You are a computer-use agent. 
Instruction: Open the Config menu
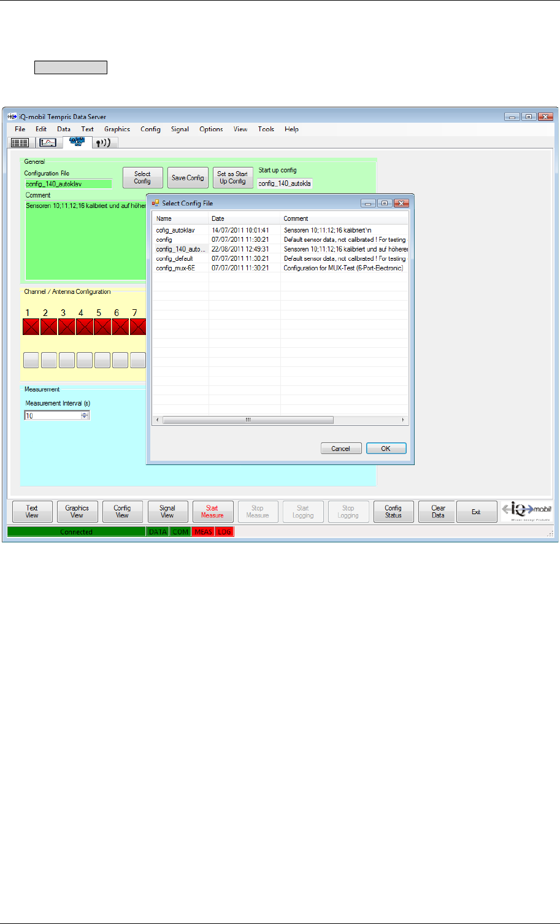point(150,129)
